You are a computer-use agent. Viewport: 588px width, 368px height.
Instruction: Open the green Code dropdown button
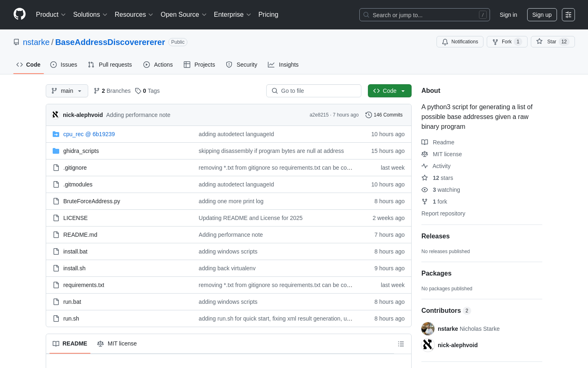pos(390,91)
